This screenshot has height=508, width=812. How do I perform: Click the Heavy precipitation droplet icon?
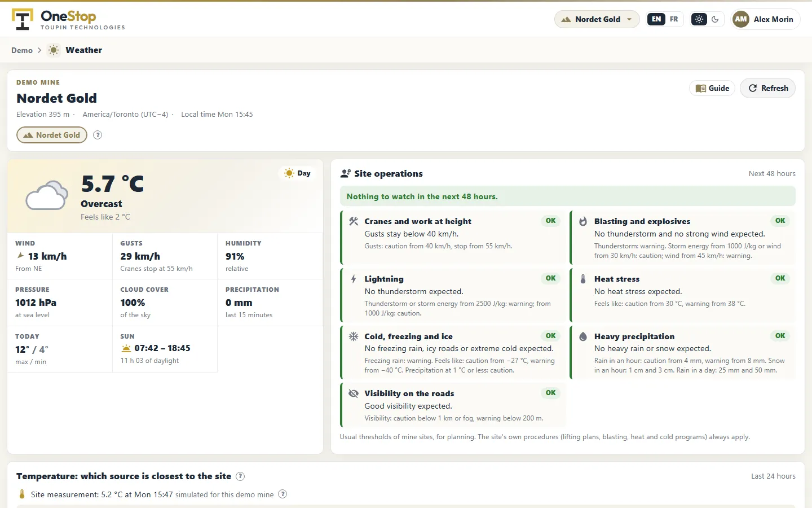pyautogui.click(x=583, y=336)
